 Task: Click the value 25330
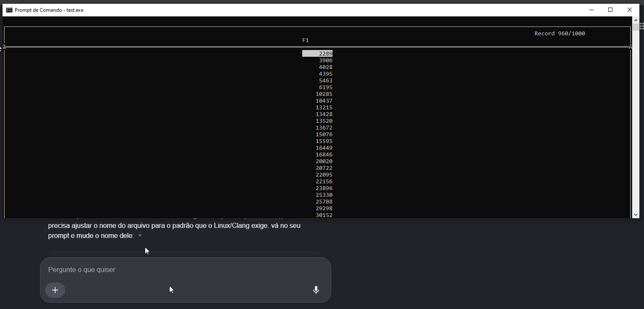[x=324, y=195]
